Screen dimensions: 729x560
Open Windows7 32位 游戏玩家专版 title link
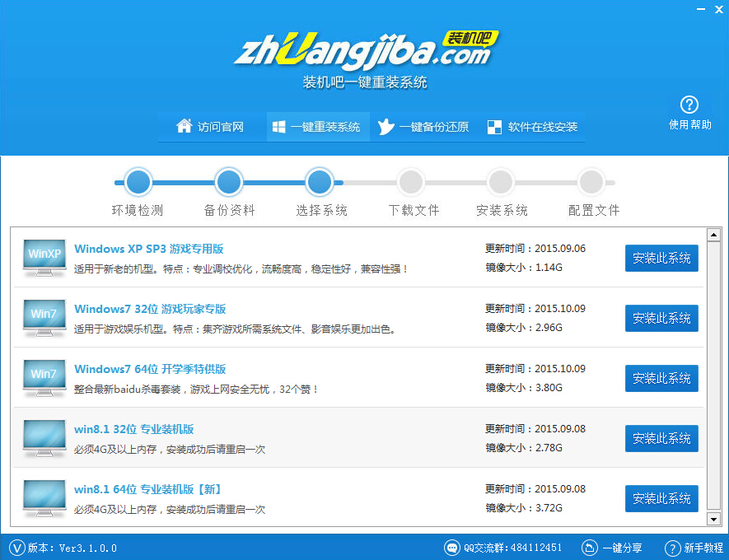[x=150, y=309]
